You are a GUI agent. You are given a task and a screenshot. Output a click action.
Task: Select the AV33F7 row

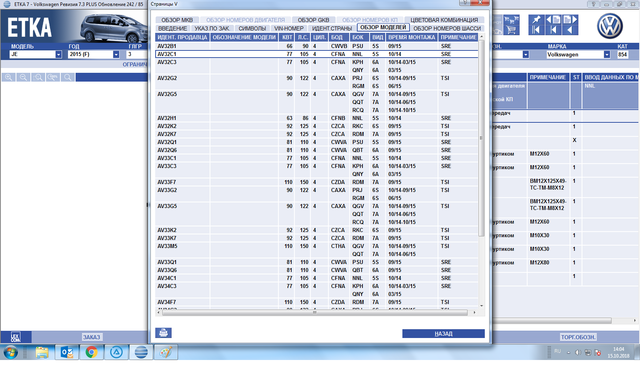317,182
